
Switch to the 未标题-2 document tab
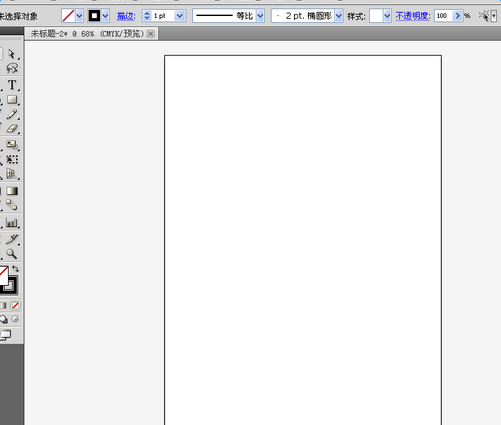click(87, 34)
